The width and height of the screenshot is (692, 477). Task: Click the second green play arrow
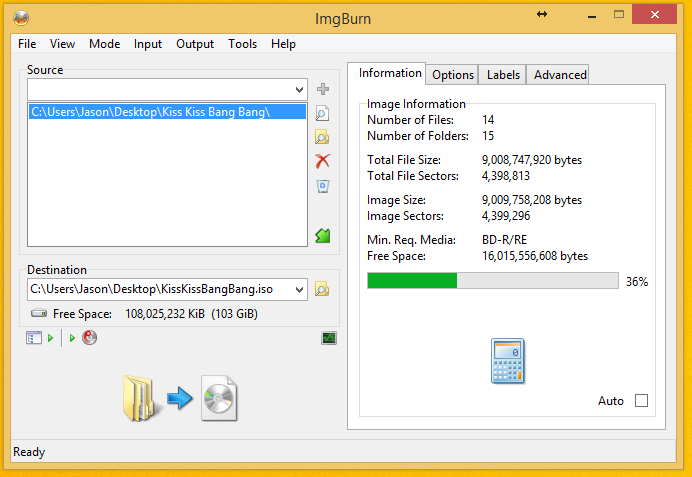point(72,338)
